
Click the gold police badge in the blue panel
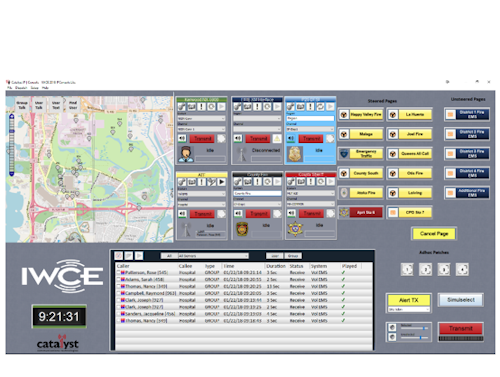[295, 154]
